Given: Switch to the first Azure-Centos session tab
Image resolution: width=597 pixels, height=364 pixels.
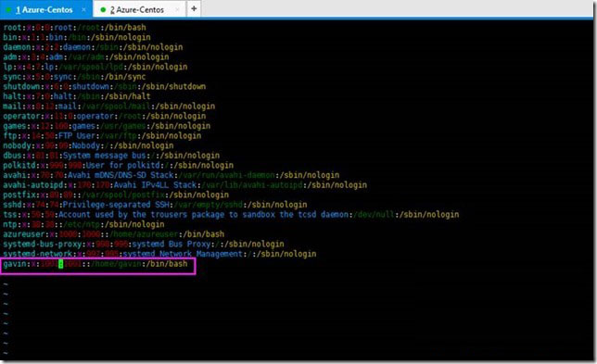Looking at the screenshot, I should pos(46,9).
